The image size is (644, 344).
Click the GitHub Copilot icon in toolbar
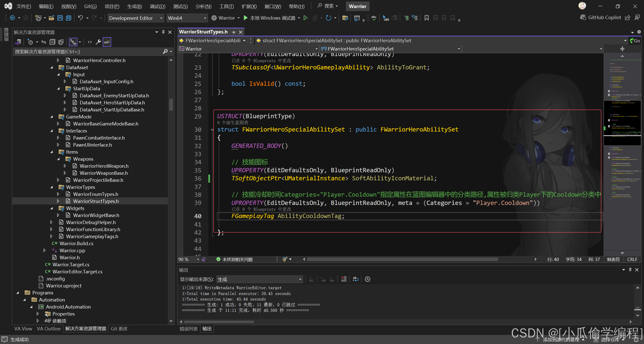point(582,17)
